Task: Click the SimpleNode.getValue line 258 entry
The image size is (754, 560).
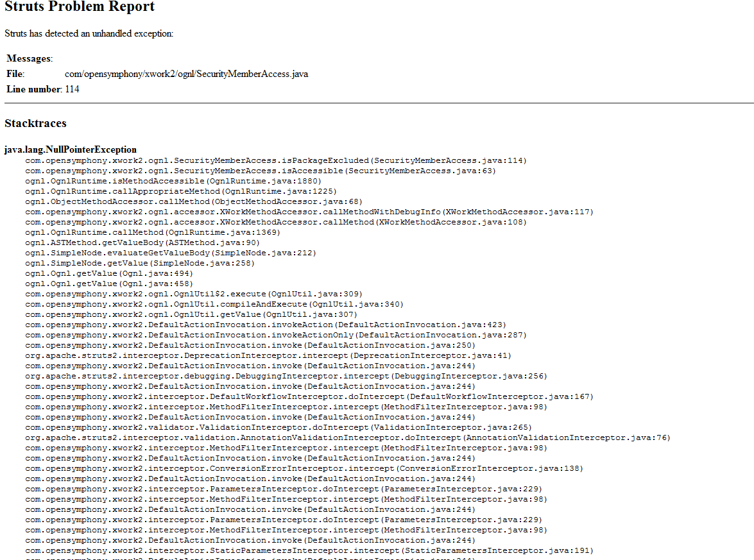Action: click(140, 263)
